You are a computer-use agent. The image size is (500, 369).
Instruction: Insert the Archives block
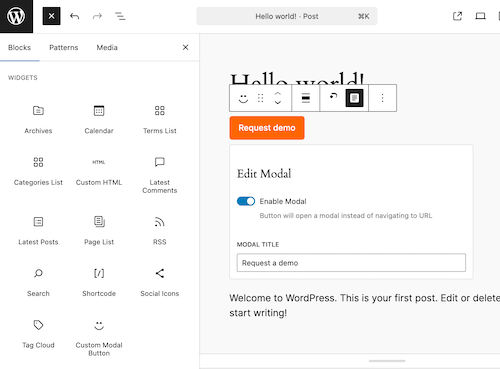(x=38, y=119)
